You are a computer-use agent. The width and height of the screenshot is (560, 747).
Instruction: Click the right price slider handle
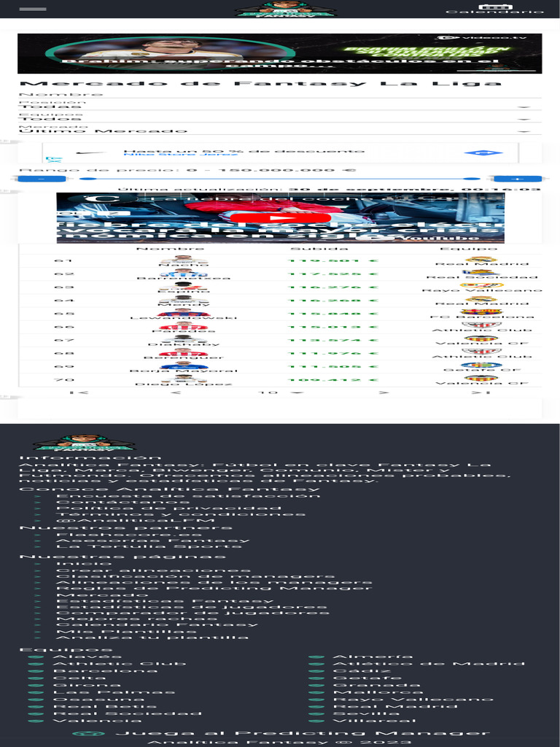[x=472, y=179]
